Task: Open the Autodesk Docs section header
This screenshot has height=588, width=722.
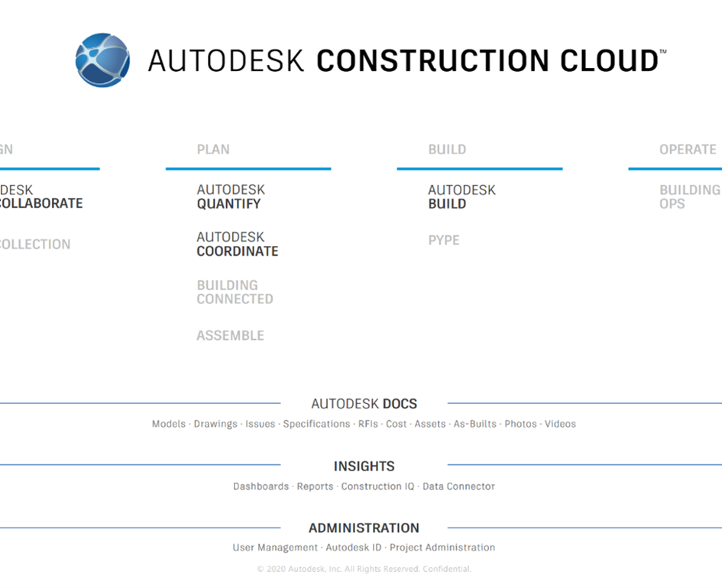Action: [x=364, y=404]
